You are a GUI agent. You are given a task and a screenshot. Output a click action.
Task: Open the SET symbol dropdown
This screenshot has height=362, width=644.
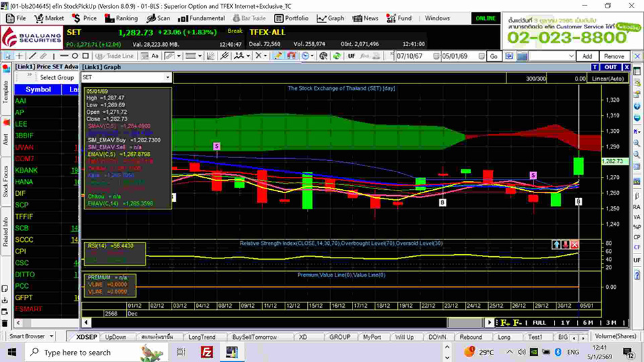point(167,77)
